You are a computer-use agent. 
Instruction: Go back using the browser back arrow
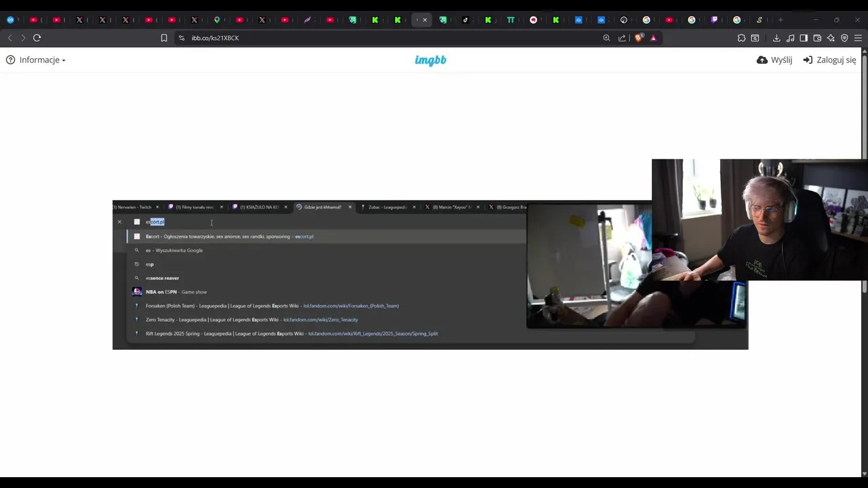10,38
